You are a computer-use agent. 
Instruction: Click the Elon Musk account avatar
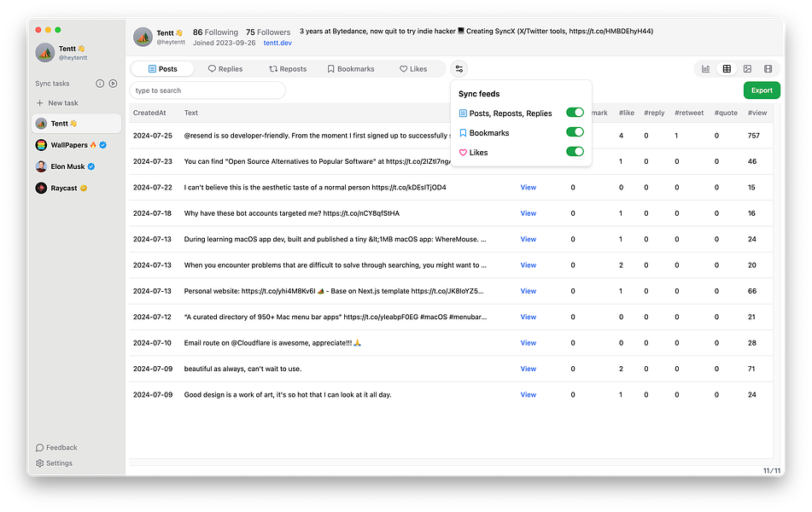41,166
